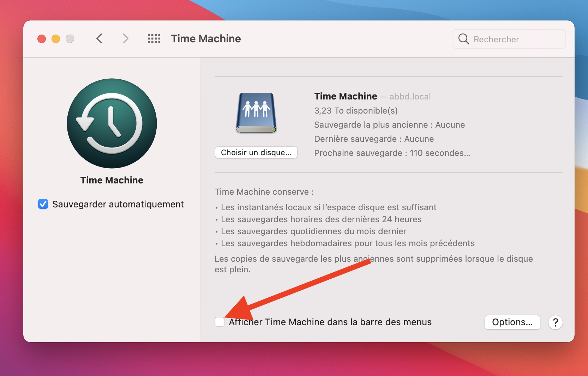Image resolution: width=588 pixels, height=376 pixels.
Task: Click the Prochaine sauvegarde countdown text
Action: click(392, 153)
